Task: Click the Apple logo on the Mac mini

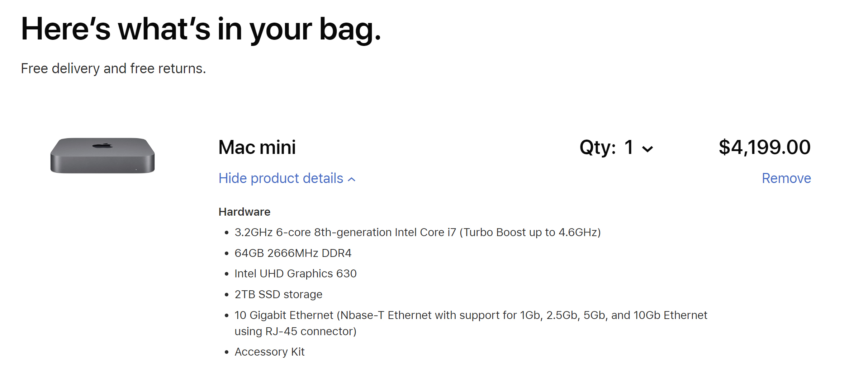Action: [x=103, y=146]
